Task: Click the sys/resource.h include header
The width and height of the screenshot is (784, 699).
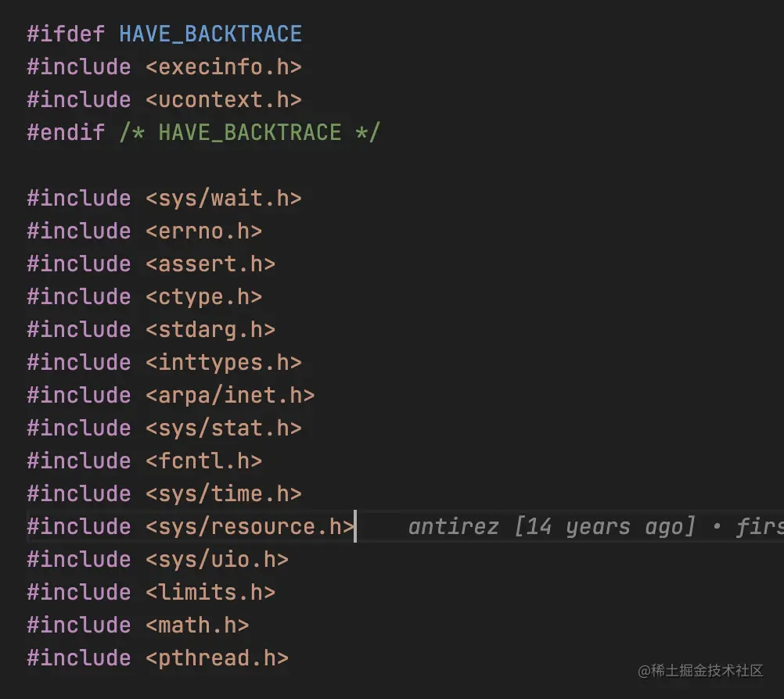Action: click(x=250, y=526)
